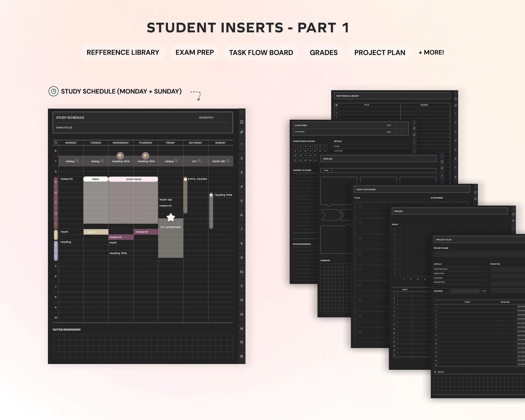525x420 pixels.
Task: Click the paperclip icon on Reference Library page
Action: [456, 105]
